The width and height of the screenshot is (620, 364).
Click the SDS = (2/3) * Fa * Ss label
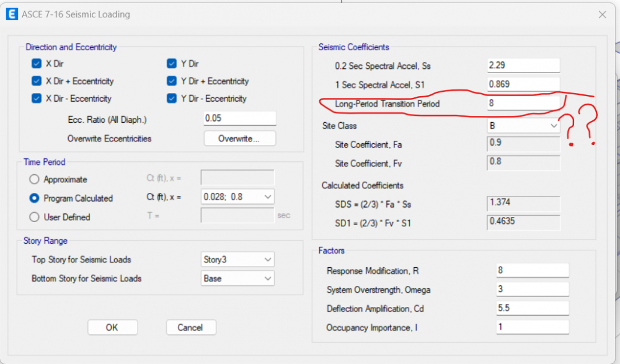tap(373, 205)
